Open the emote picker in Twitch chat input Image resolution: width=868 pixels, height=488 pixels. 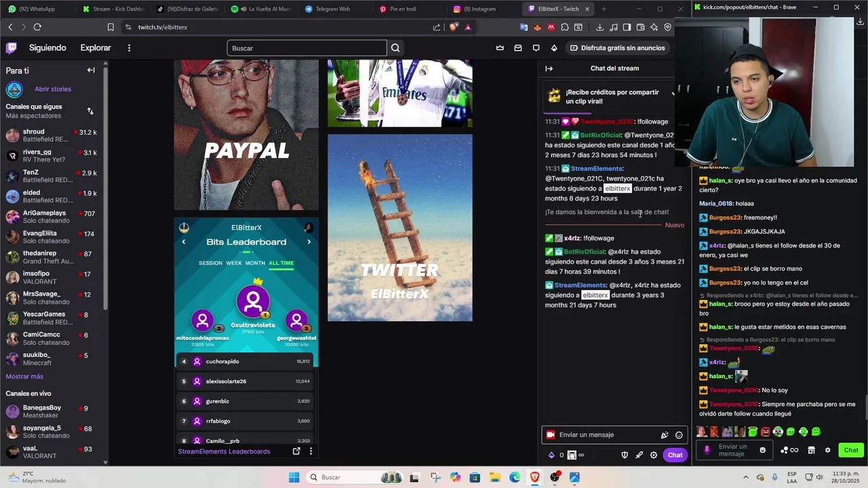tap(679, 435)
